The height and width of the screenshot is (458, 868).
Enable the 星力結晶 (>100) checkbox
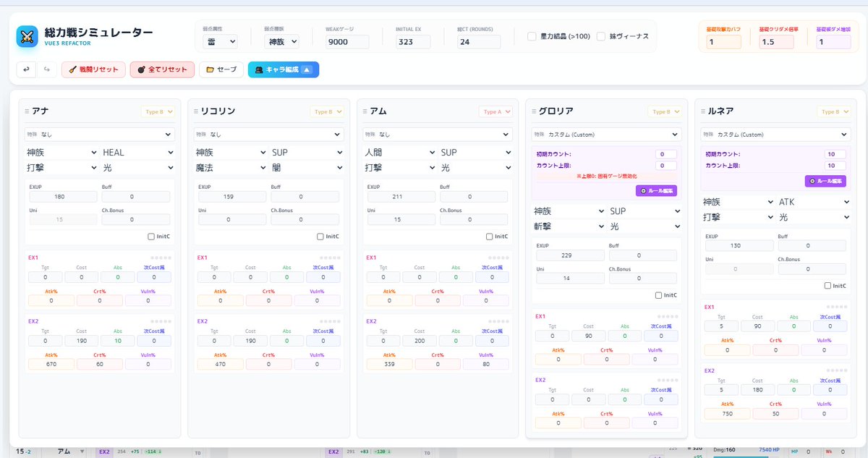tap(532, 36)
